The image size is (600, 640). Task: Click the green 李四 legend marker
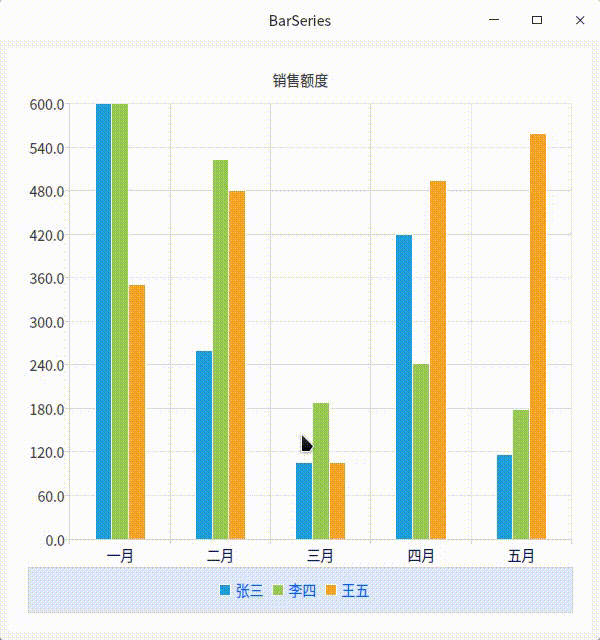278,590
